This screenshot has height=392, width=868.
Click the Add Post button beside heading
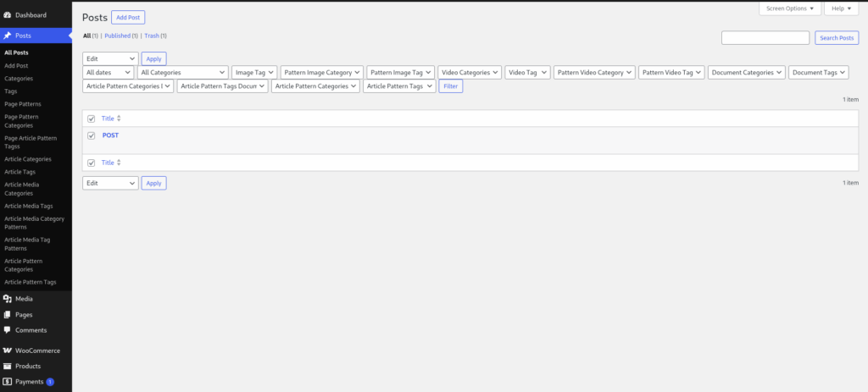click(x=128, y=18)
